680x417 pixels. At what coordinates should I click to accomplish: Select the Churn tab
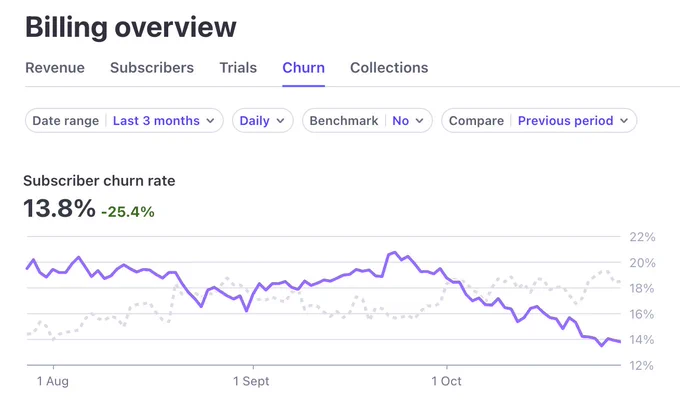(304, 68)
